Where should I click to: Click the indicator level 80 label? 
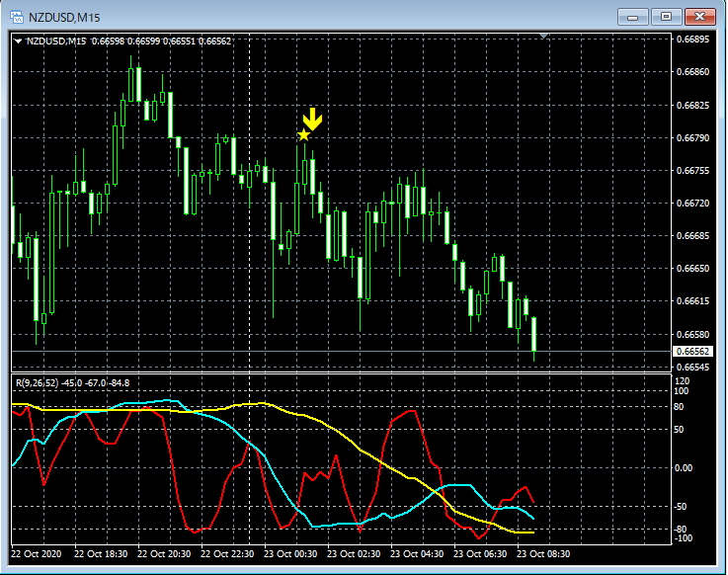coord(679,407)
